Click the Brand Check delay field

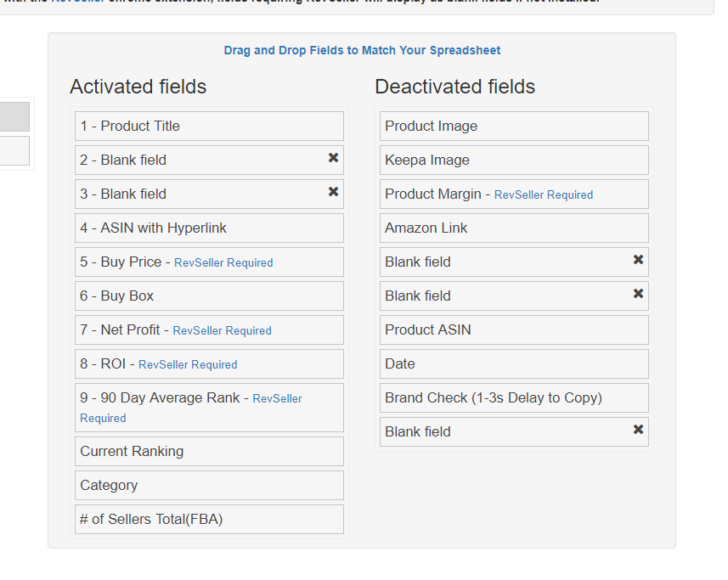513,397
